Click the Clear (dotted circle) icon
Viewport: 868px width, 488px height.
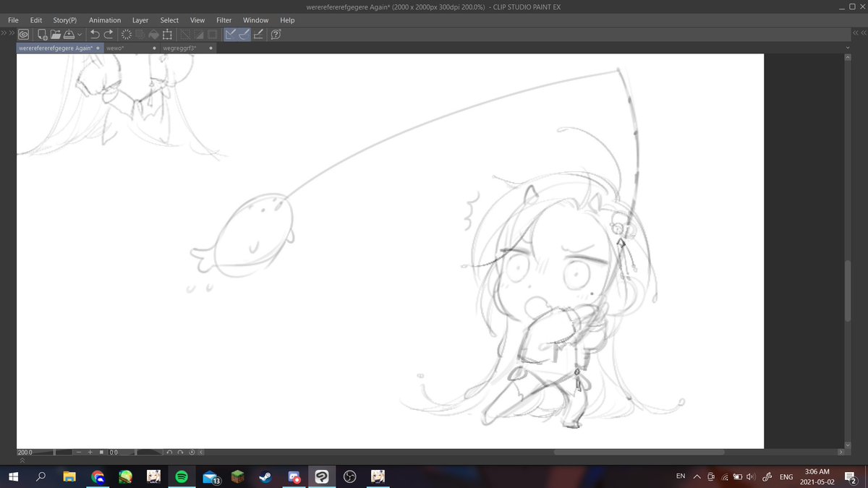(x=127, y=34)
